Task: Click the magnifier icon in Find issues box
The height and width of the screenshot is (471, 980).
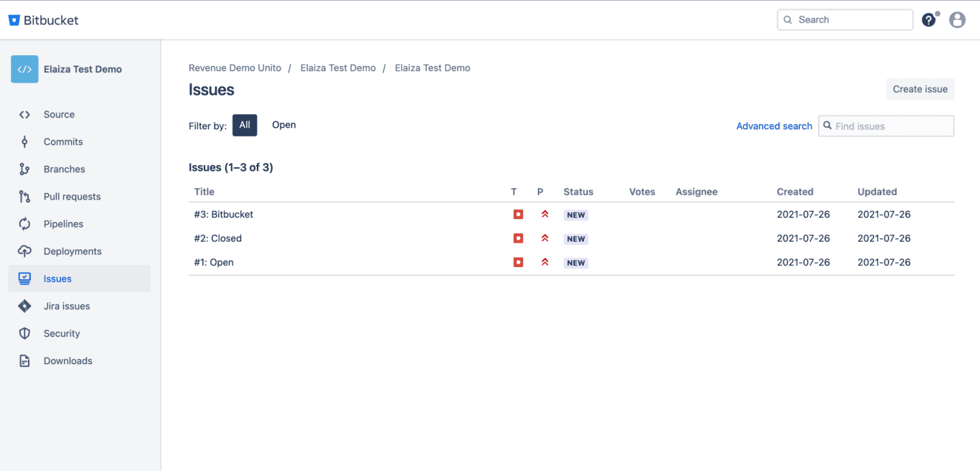Action: 828,126
